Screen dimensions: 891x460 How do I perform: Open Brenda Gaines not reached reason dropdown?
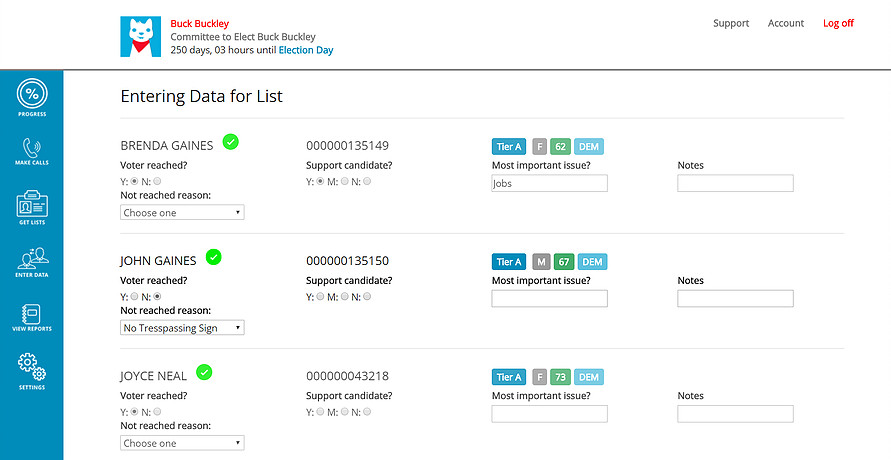182,212
